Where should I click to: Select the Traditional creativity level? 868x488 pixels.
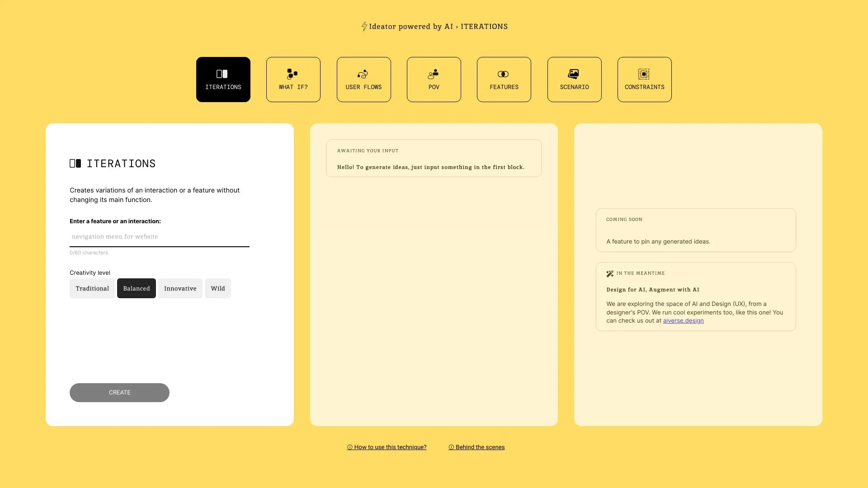[x=92, y=288]
